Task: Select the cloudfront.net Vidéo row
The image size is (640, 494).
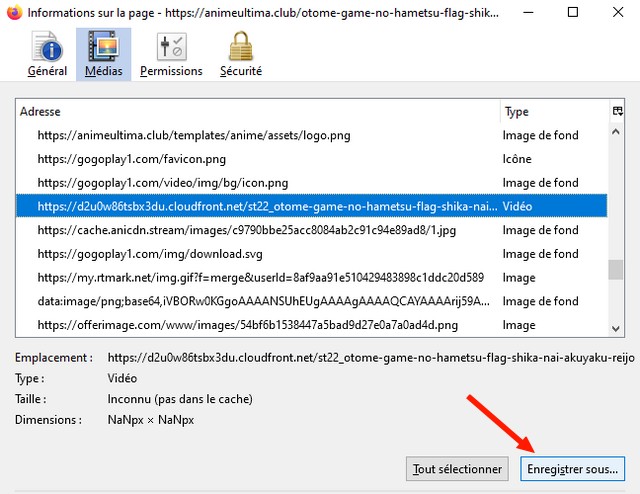Action: pyautogui.click(x=311, y=206)
